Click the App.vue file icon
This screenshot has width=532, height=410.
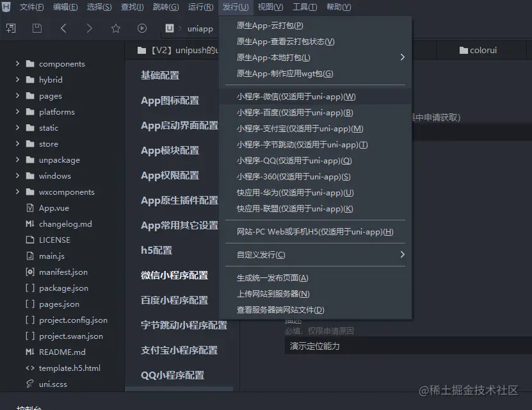30,208
